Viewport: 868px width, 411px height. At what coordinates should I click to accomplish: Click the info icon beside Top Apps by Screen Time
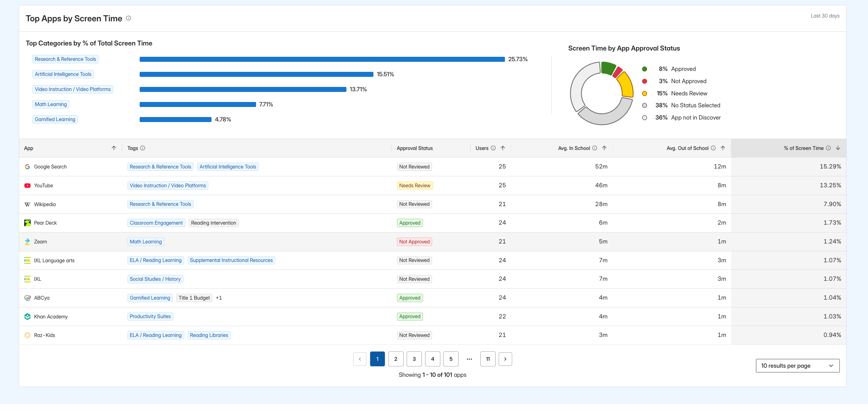(x=128, y=18)
